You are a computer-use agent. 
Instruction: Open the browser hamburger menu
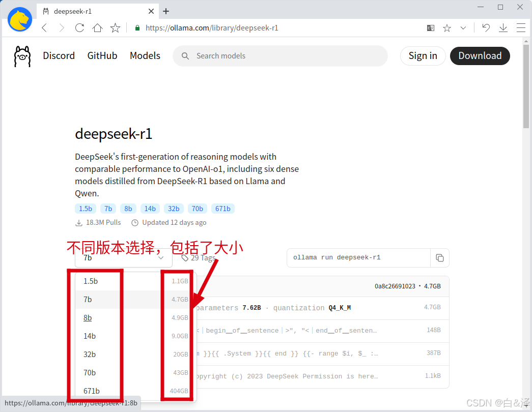(x=521, y=28)
